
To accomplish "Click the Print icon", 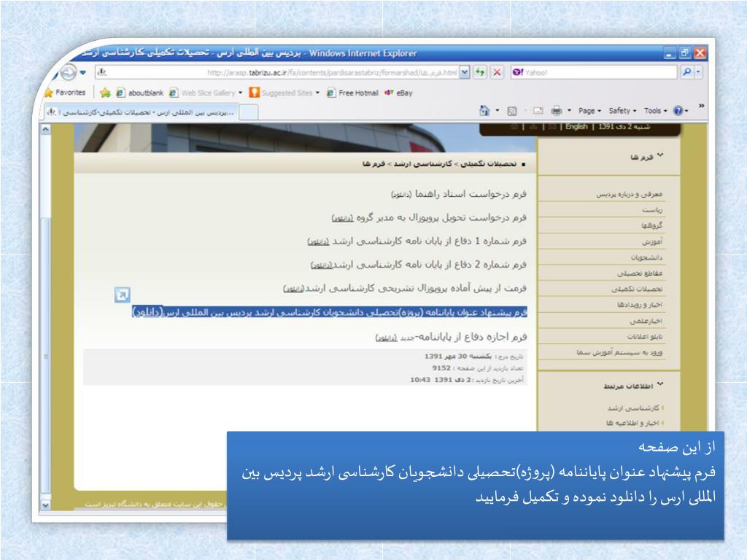I will (x=557, y=111).
